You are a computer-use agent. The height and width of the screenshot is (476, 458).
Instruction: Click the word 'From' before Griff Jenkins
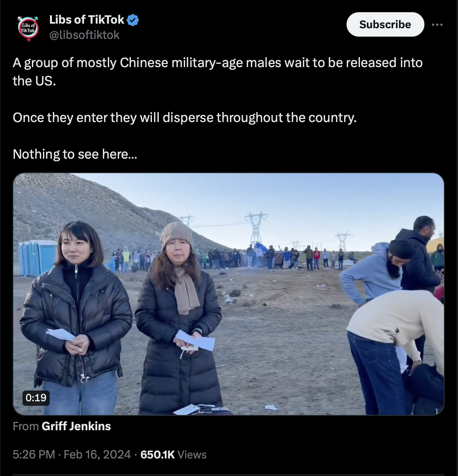pyautogui.click(x=26, y=426)
